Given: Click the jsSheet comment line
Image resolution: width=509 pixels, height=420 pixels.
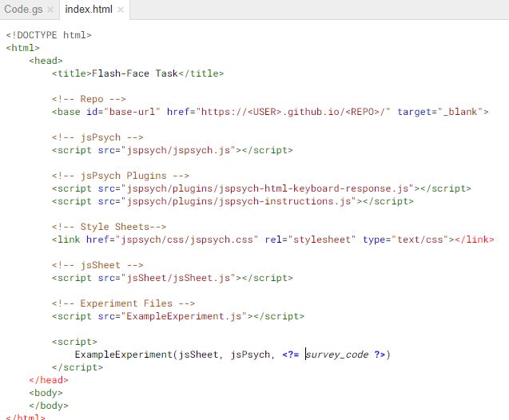Looking at the screenshot, I should click(x=97, y=265).
